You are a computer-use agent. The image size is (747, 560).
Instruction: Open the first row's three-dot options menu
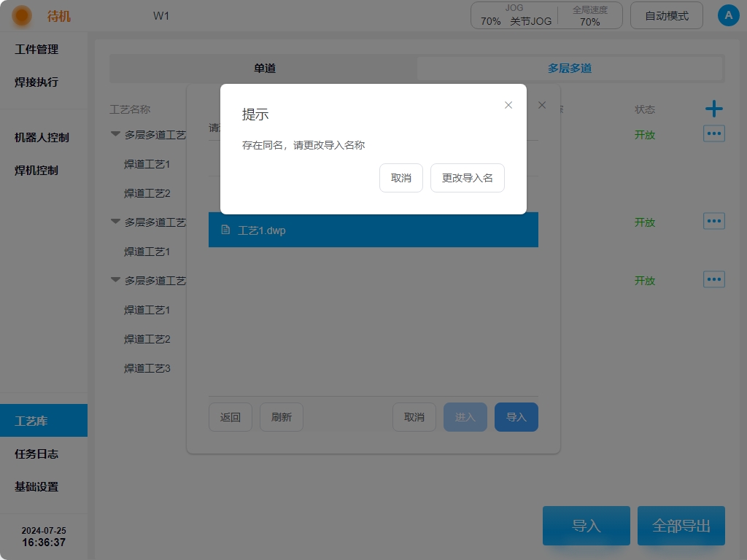[713, 133]
